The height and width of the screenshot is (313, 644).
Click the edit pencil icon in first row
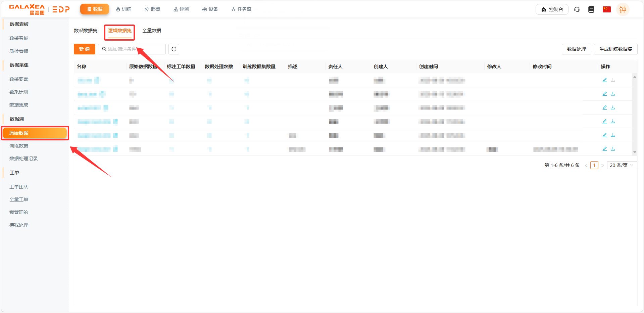tap(605, 80)
